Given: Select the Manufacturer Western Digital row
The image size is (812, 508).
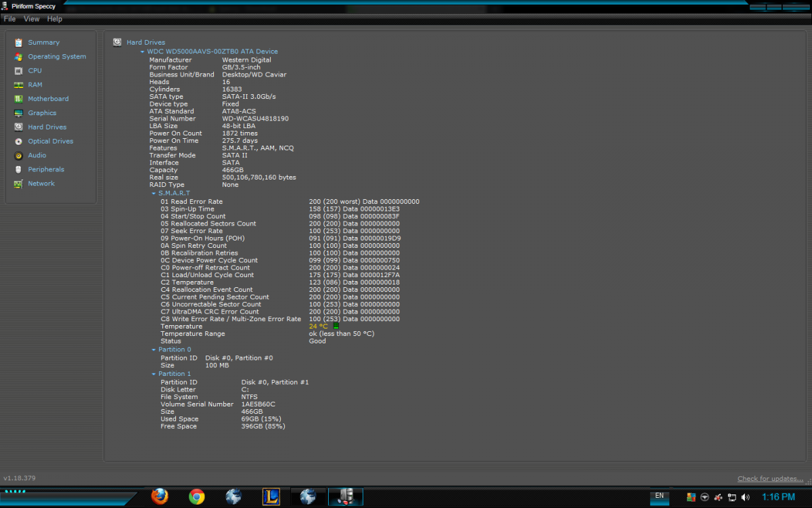Looking at the screenshot, I should 210,60.
